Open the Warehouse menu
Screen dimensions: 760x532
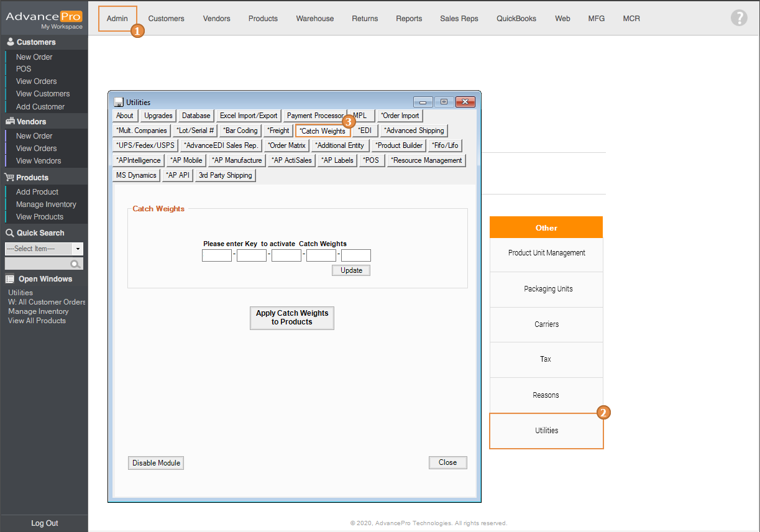[314, 19]
